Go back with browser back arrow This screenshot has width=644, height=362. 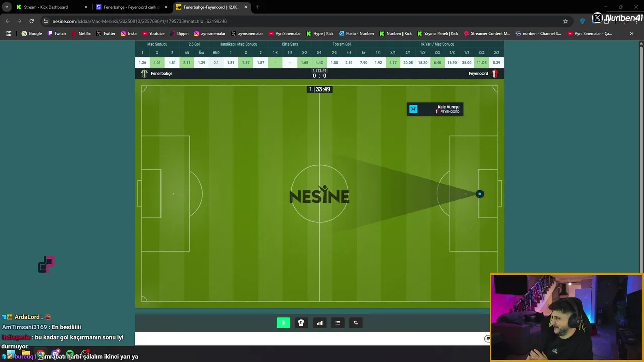pos(7,21)
